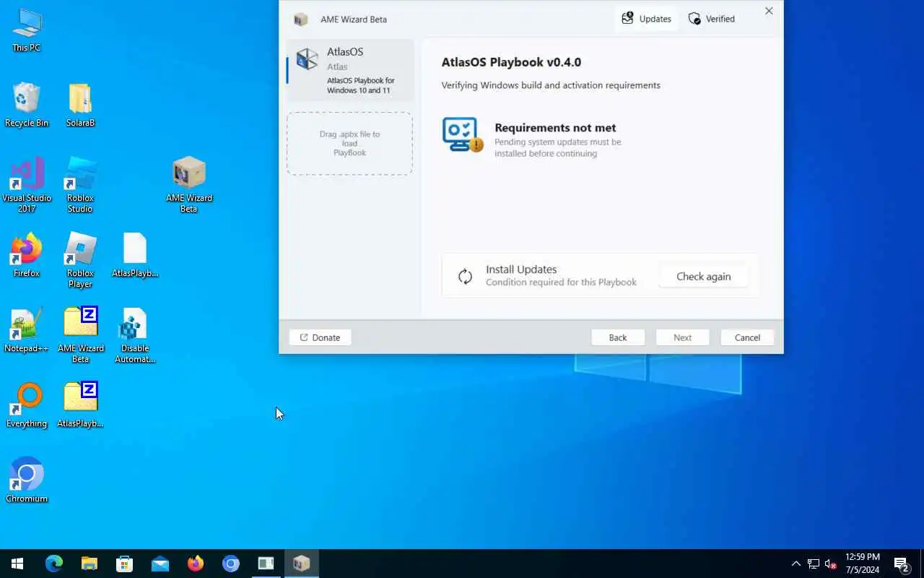Screen dimensions: 924x578
Task: Select the SolaraB folder icon
Action: point(80,105)
